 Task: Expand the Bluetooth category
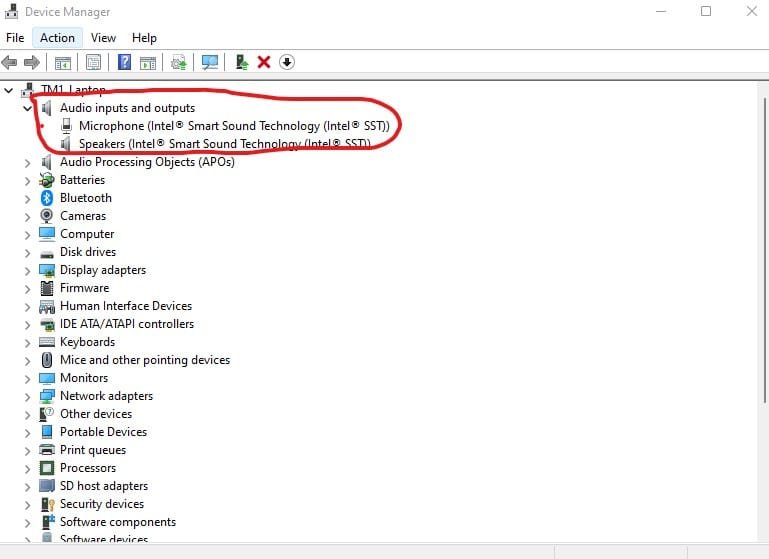pos(28,198)
